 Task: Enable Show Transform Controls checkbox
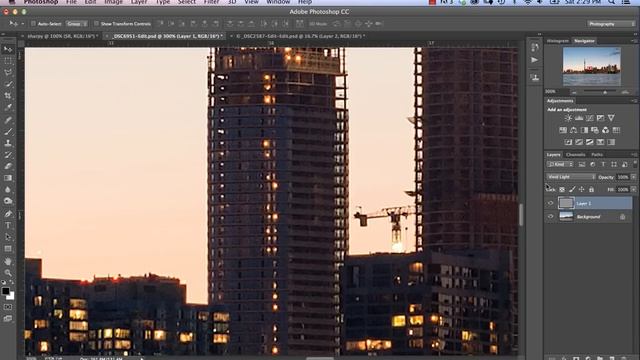click(96, 24)
